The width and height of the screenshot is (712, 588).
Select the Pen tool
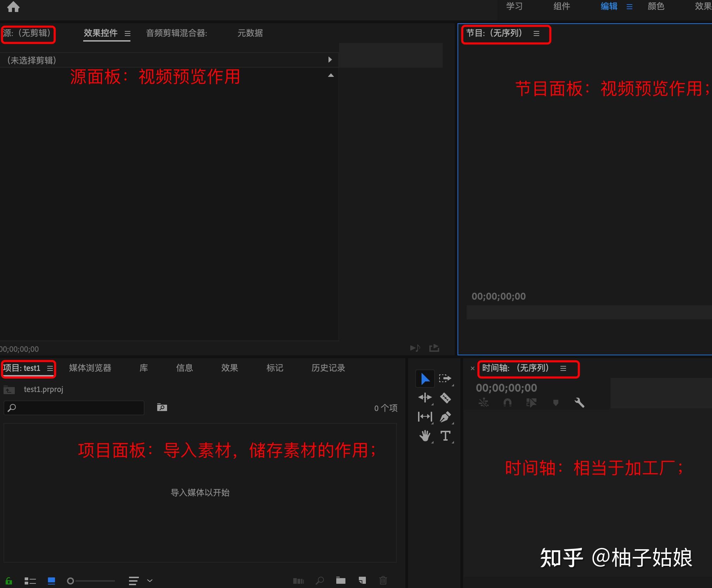(446, 417)
